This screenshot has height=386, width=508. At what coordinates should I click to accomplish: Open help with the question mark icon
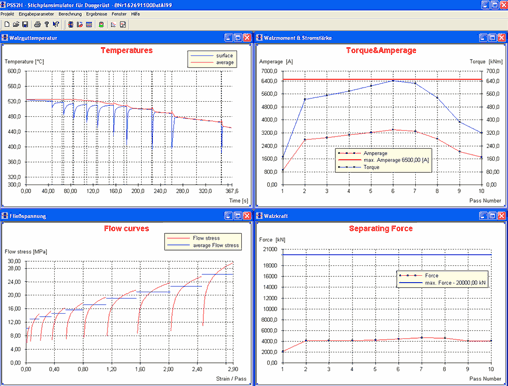click(47, 24)
